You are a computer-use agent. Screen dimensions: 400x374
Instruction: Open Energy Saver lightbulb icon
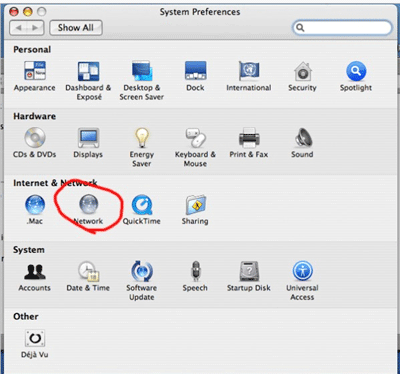[142, 137]
